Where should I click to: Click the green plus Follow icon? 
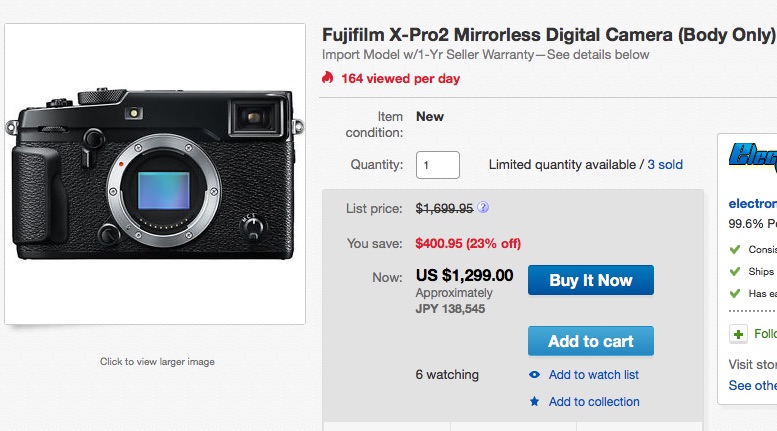(x=738, y=334)
